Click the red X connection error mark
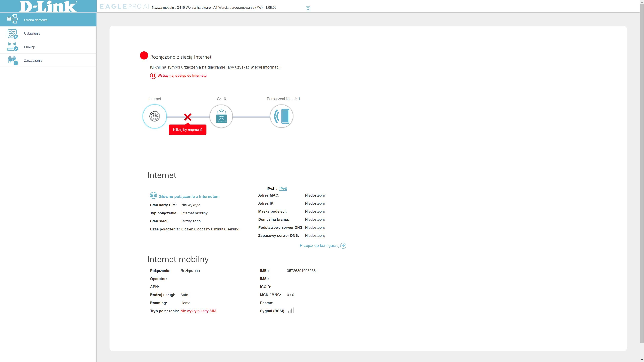Viewport: 644px width, 362px height. point(188,117)
